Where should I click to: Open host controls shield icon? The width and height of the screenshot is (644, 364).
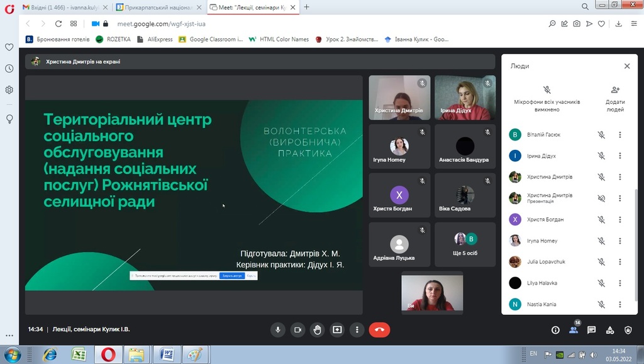tap(628, 330)
